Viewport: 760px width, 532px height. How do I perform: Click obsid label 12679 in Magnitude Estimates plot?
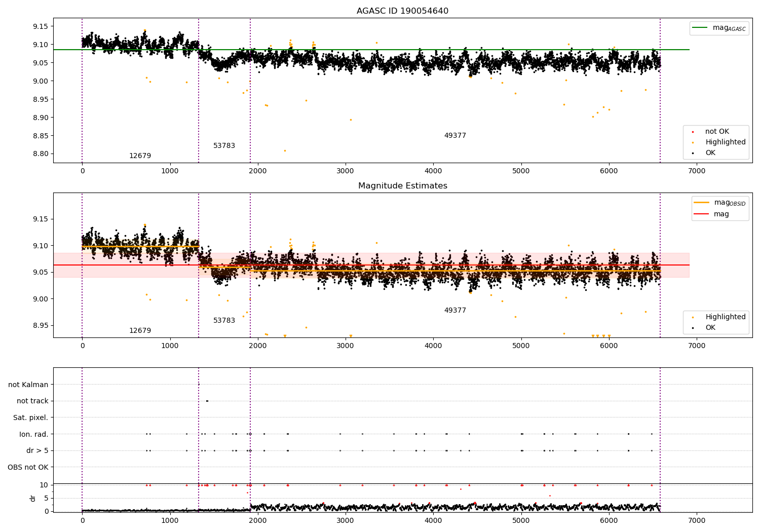[140, 331]
